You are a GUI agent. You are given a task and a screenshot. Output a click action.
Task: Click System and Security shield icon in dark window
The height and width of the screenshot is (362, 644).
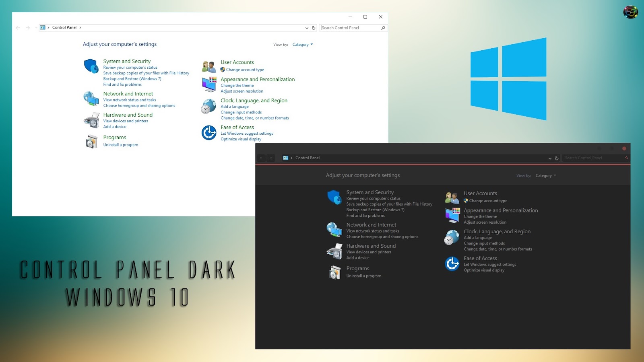point(334,197)
